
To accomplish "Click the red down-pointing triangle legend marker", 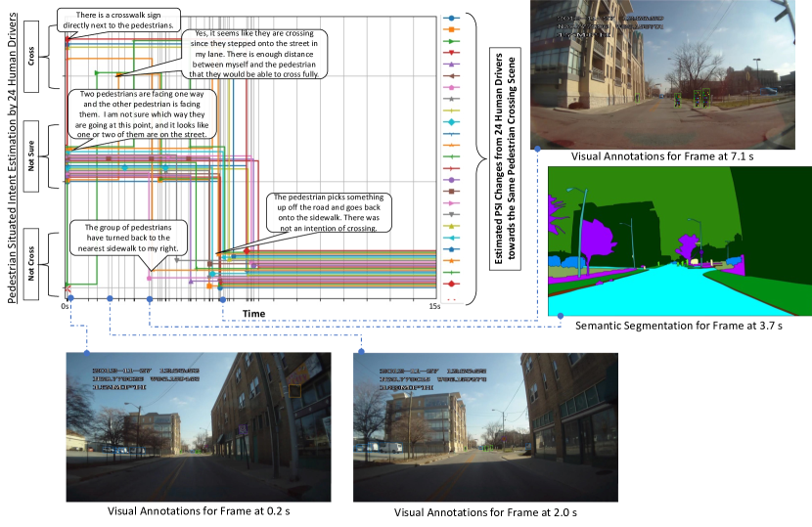I will (452, 53).
